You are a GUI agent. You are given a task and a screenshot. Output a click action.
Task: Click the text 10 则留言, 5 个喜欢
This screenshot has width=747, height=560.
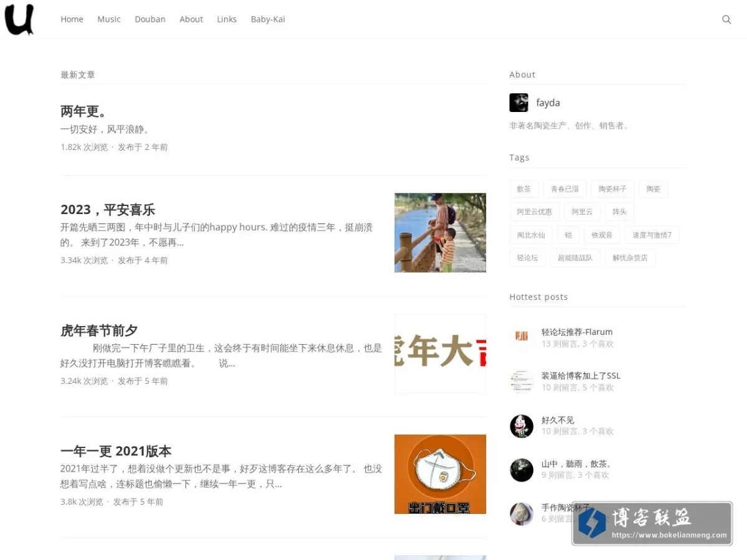pyautogui.click(x=578, y=387)
